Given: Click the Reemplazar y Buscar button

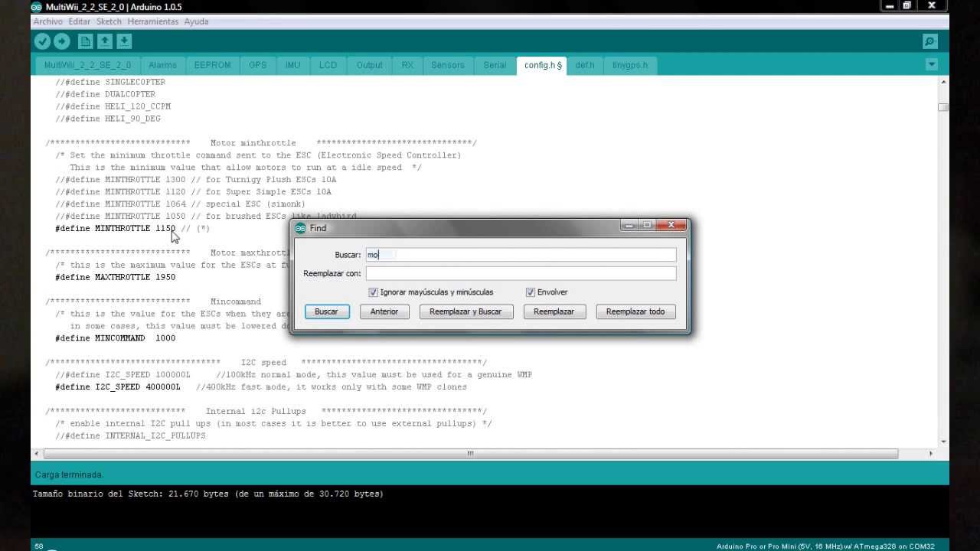Looking at the screenshot, I should pos(465,311).
